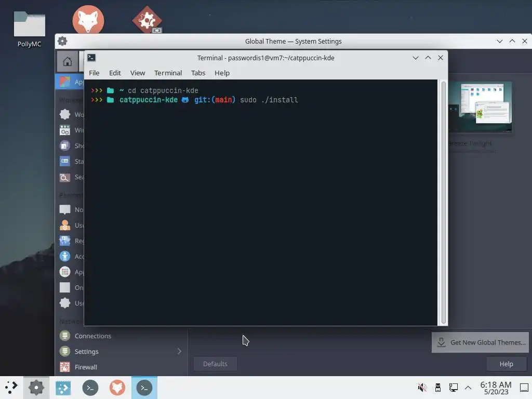This screenshot has width=532, height=399.
Task: Toggle the muted audio volume tray icon
Action: click(422, 388)
